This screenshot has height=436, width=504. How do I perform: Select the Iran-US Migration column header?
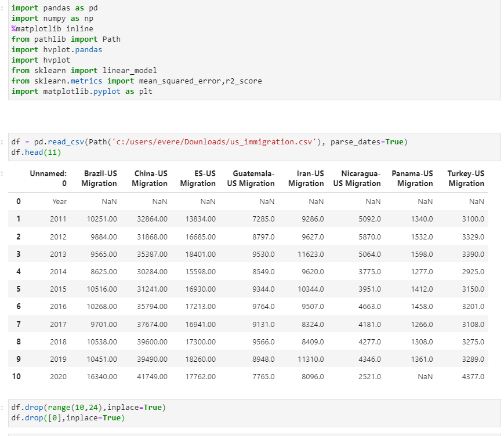point(306,179)
